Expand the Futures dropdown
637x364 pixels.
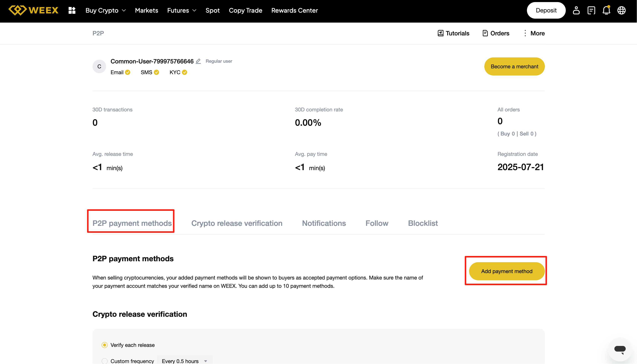click(181, 10)
